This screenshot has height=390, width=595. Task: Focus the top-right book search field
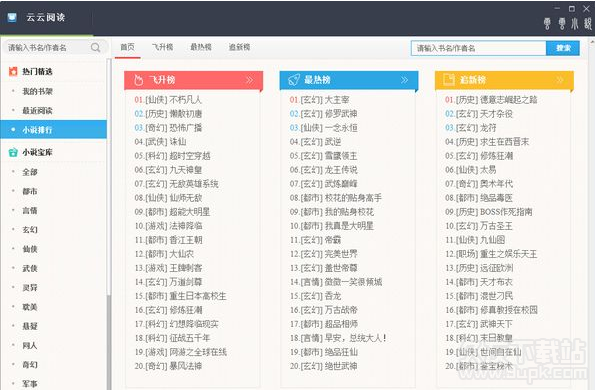[479, 48]
